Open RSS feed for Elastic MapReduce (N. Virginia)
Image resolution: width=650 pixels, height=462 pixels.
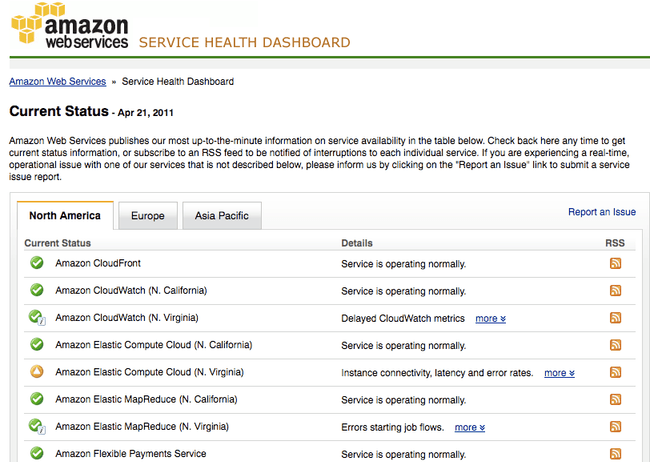616,427
